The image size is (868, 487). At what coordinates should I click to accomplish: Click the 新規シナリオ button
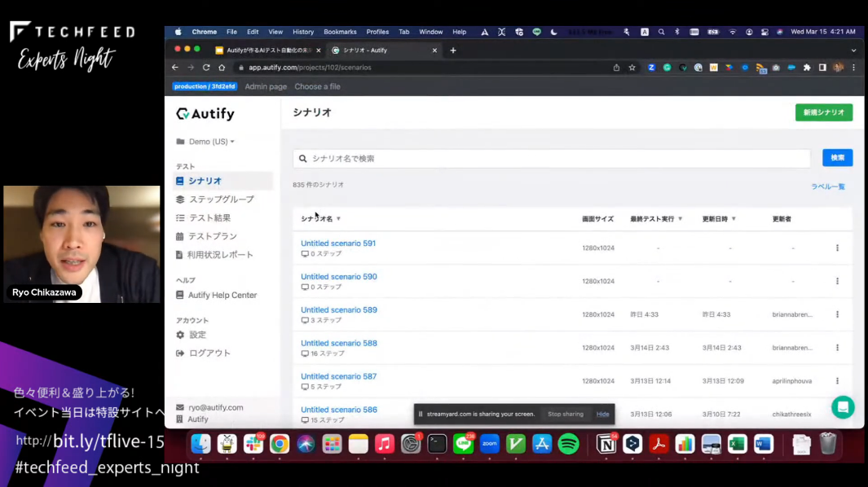tap(824, 112)
